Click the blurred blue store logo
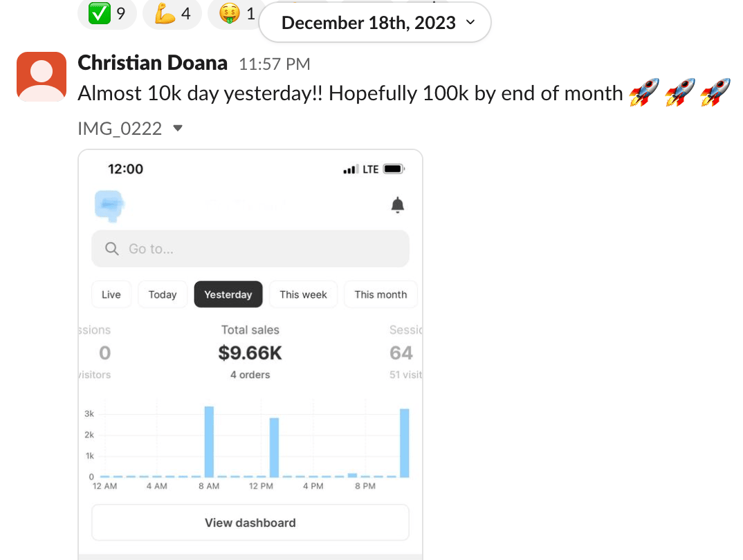The image size is (743, 560). click(x=108, y=204)
